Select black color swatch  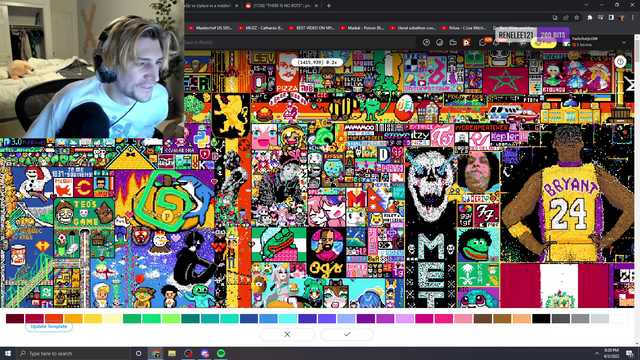coord(541,318)
